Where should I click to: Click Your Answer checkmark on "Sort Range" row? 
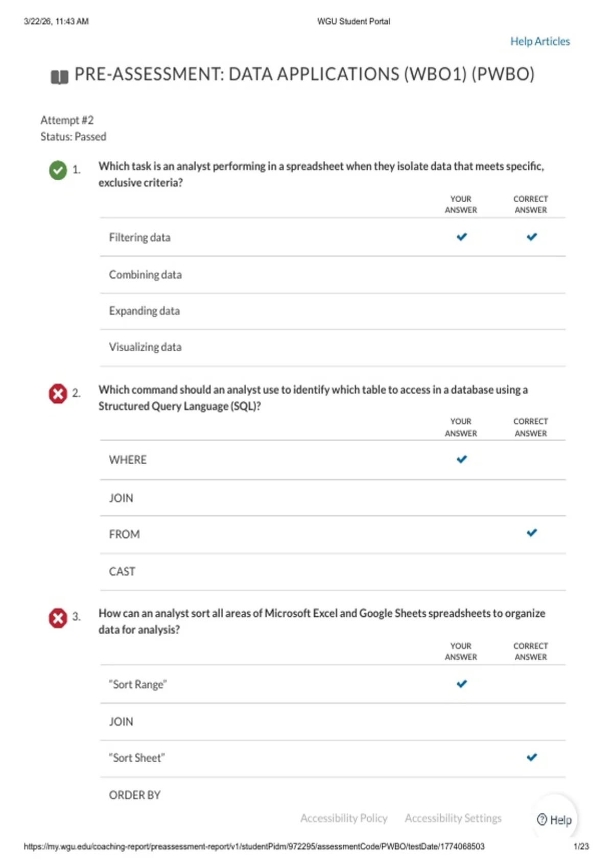point(462,684)
